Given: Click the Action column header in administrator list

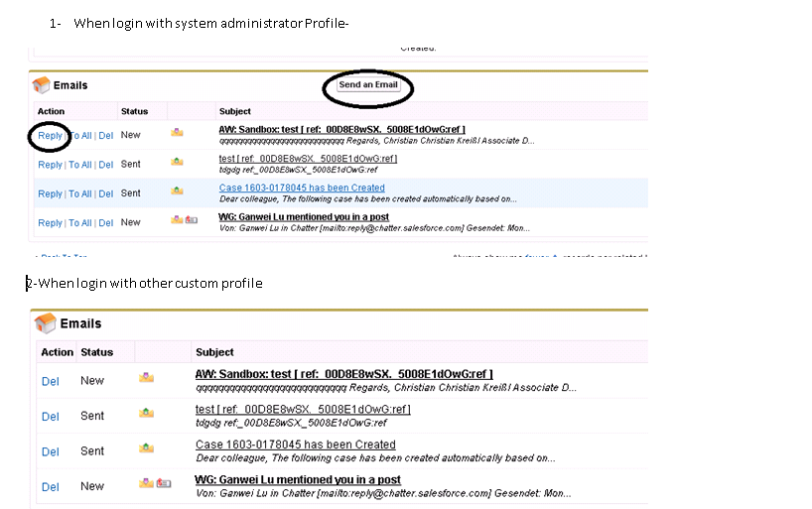Looking at the screenshot, I should 51,111.
